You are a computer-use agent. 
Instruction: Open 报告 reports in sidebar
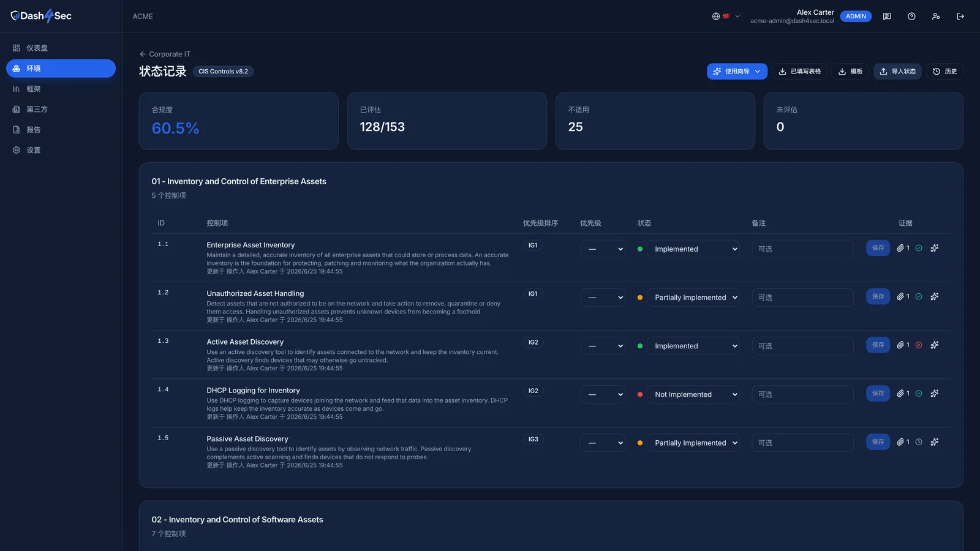[x=61, y=130]
